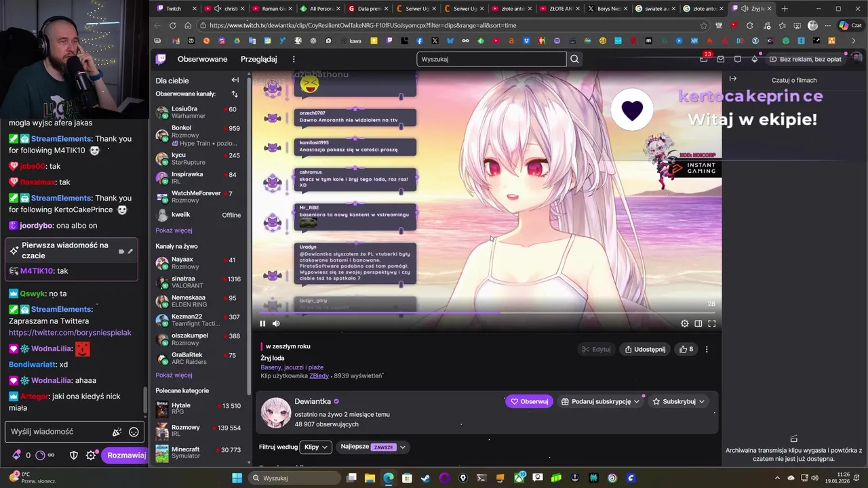Image resolution: width=868 pixels, height=488 pixels.
Task: Open the Windows Start menu
Action: coord(237,478)
